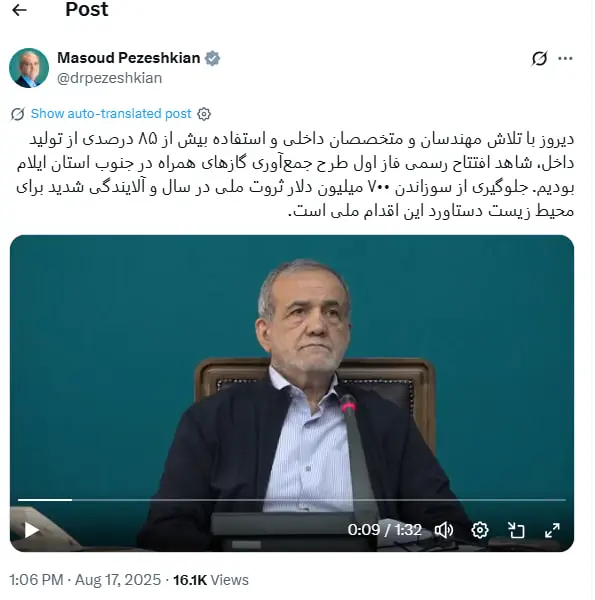Go back using the arrow next to Post

[19, 10]
